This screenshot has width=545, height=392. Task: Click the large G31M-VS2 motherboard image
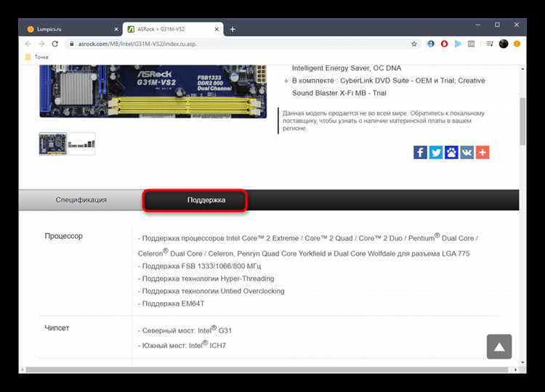(153, 91)
